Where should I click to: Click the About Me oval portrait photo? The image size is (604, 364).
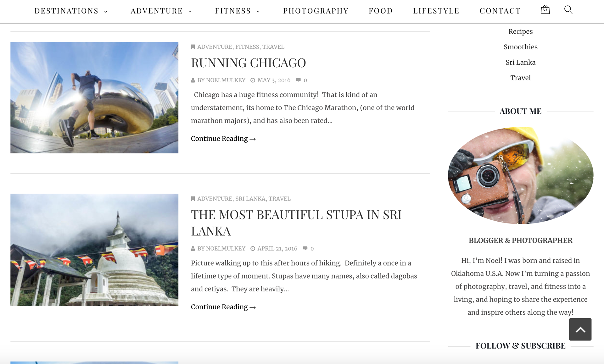click(521, 175)
